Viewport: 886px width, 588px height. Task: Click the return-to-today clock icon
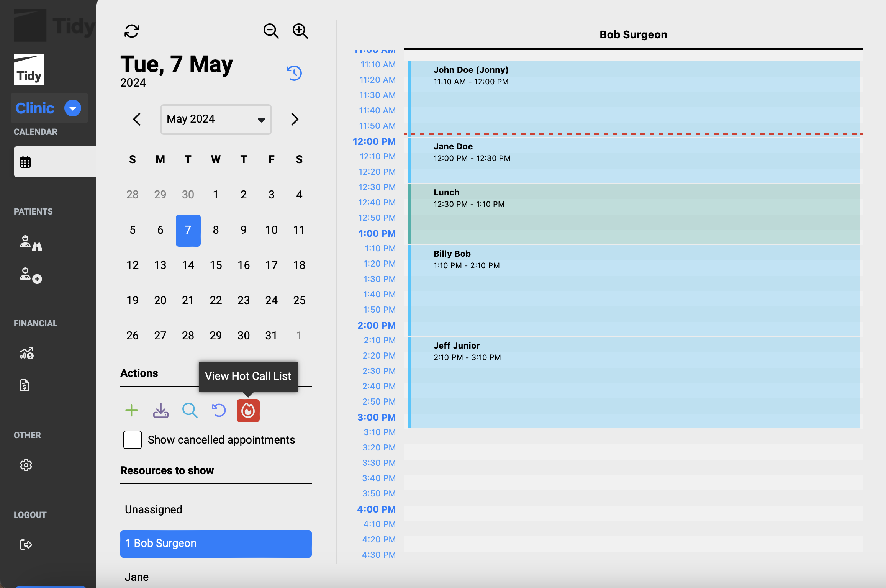pos(294,73)
